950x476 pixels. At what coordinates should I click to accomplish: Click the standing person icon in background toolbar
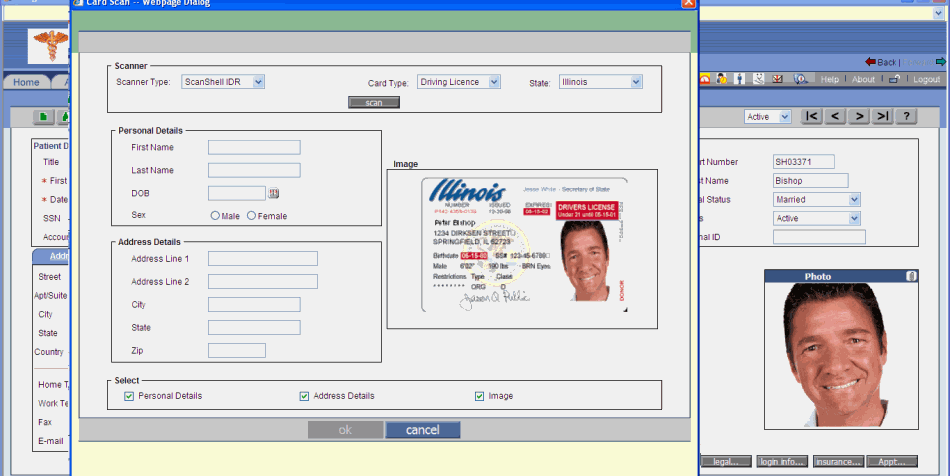point(740,79)
